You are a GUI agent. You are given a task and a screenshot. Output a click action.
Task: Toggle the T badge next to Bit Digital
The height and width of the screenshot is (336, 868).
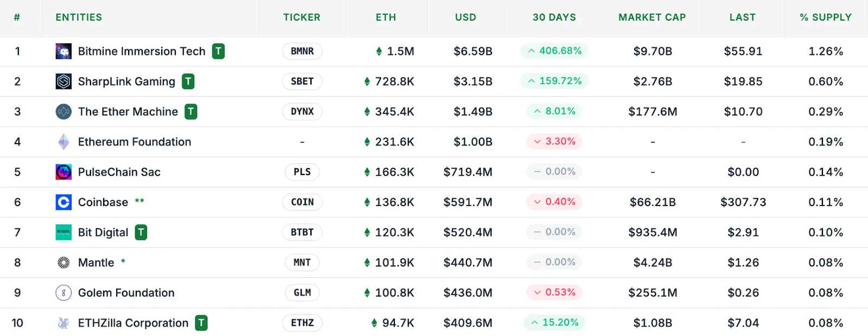click(x=141, y=232)
